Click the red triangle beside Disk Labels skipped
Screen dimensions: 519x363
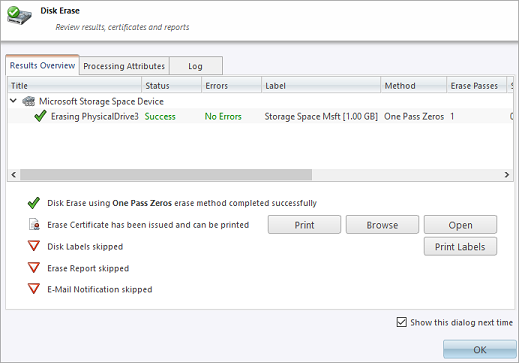click(34, 246)
